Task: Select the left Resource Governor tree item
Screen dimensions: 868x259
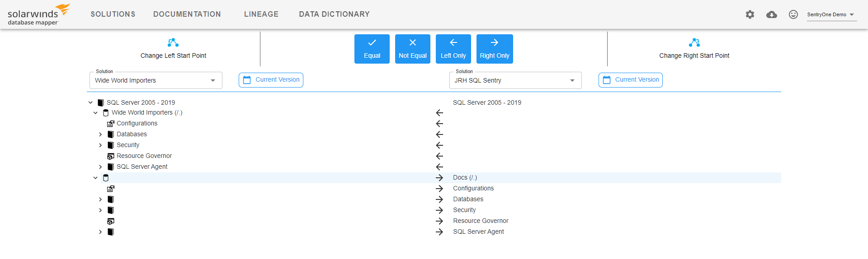Action: coord(144,156)
